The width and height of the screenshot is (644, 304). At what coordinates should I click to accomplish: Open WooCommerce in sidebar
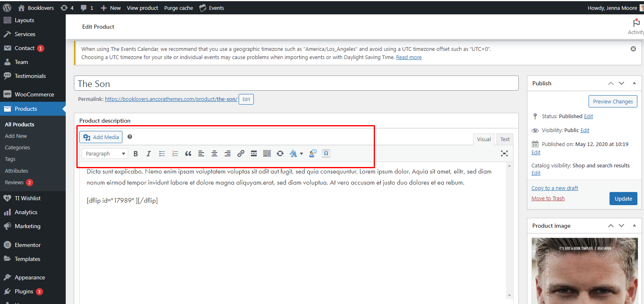(x=33, y=94)
